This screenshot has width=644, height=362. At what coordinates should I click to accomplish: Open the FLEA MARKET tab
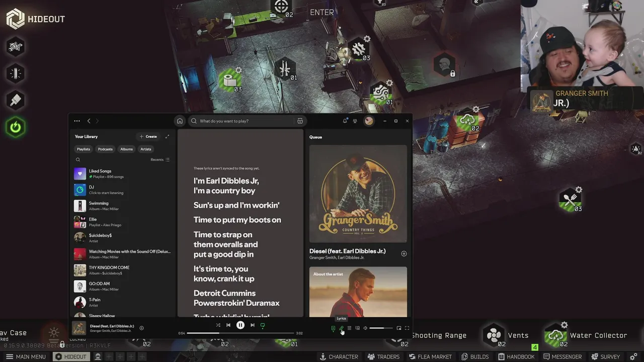tap(430, 356)
